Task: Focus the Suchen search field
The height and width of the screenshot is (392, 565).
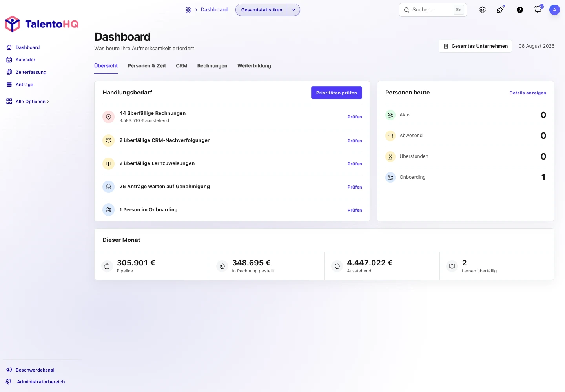Action: [x=433, y=10]
